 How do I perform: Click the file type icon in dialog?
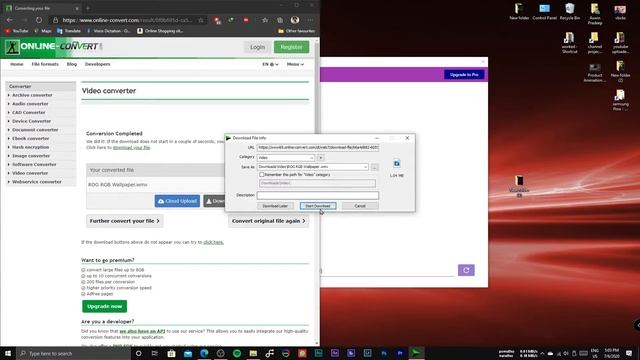pos(396,164)
